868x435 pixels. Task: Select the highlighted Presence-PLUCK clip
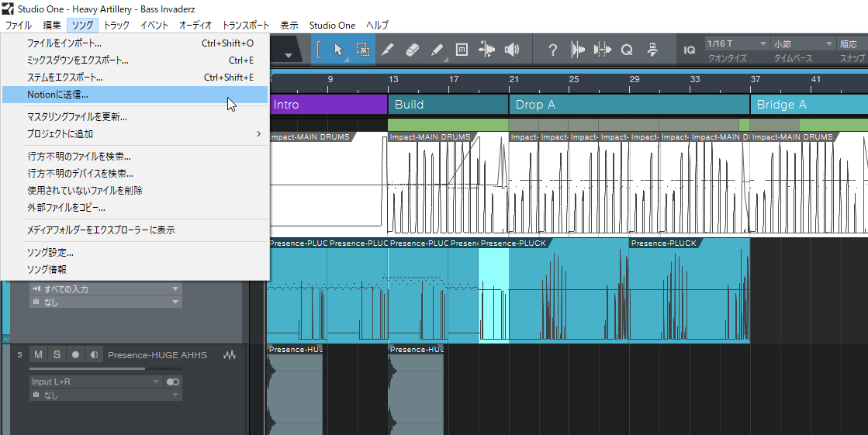[x=494, y=292]
